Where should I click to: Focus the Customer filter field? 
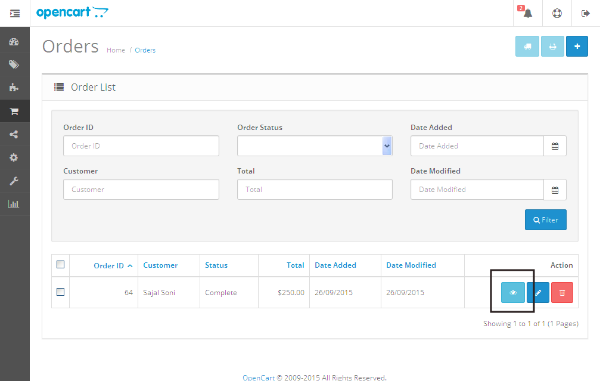[141, 190]
